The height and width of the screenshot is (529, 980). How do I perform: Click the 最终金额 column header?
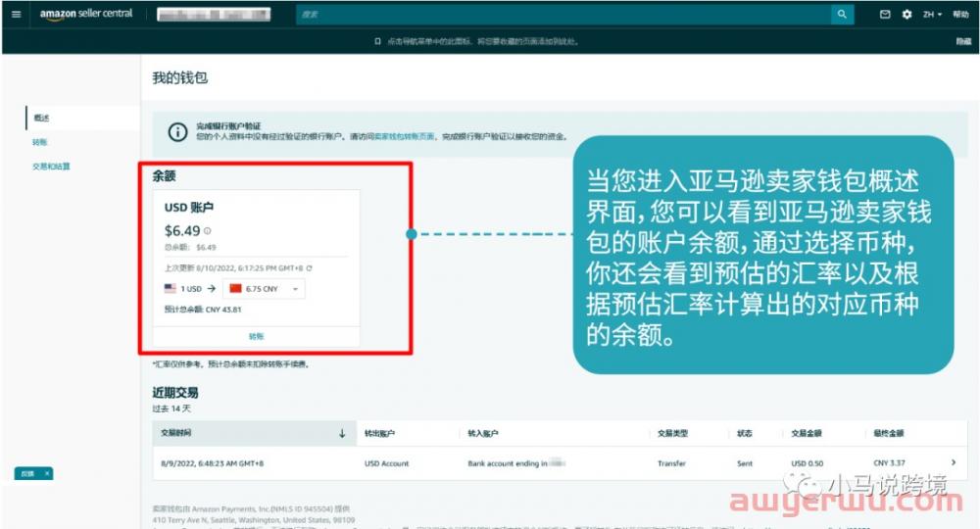coord(889,433)
